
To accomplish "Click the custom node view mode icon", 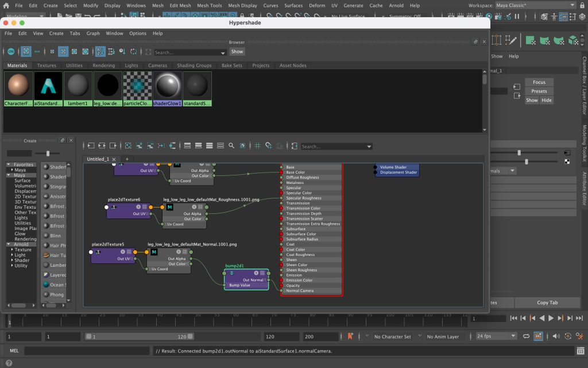I will (220, 145).
